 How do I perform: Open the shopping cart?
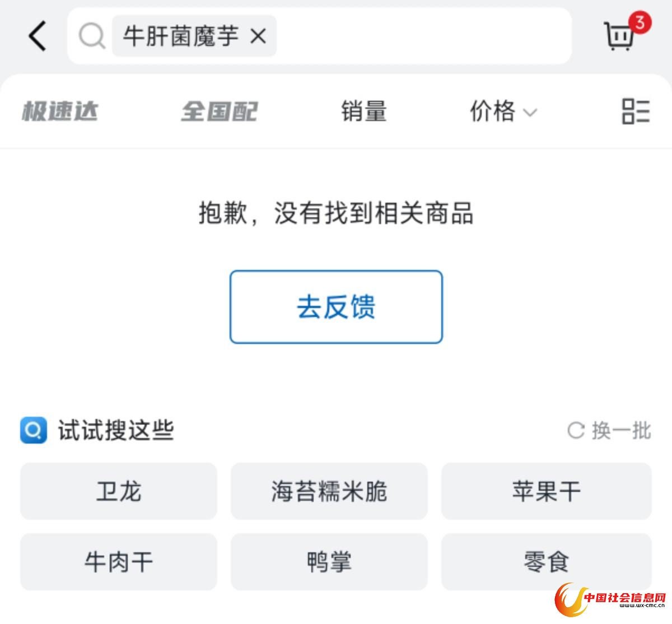point(619,36)
